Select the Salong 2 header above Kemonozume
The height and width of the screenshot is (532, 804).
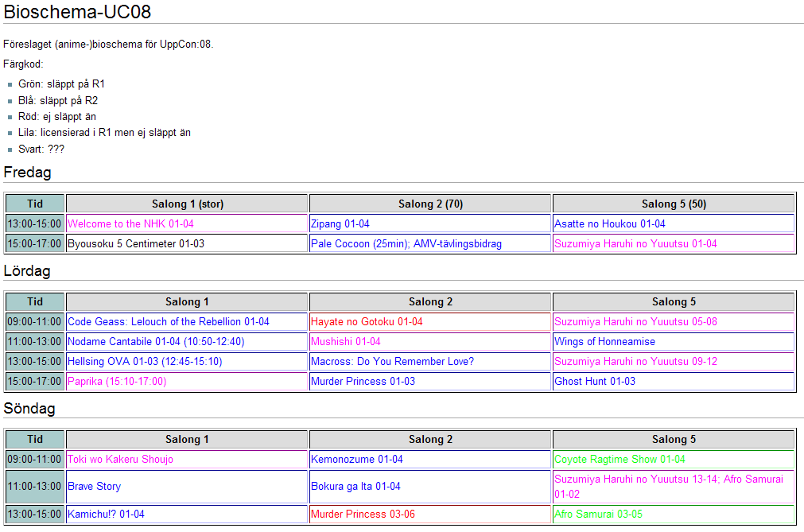point(430,439)
